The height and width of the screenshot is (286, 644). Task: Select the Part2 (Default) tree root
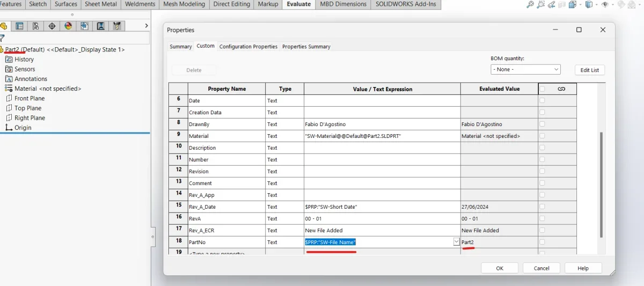coord(65,49)
